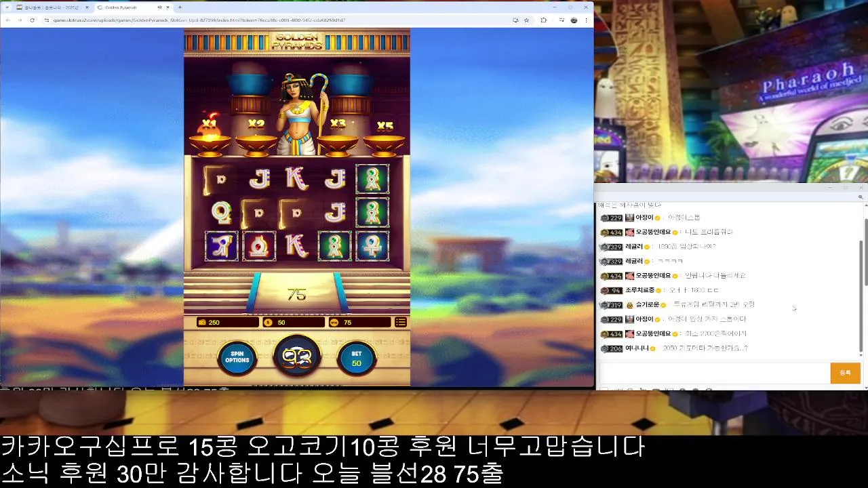
Task: Click the chat message input field
Action: tap(714, 373)
